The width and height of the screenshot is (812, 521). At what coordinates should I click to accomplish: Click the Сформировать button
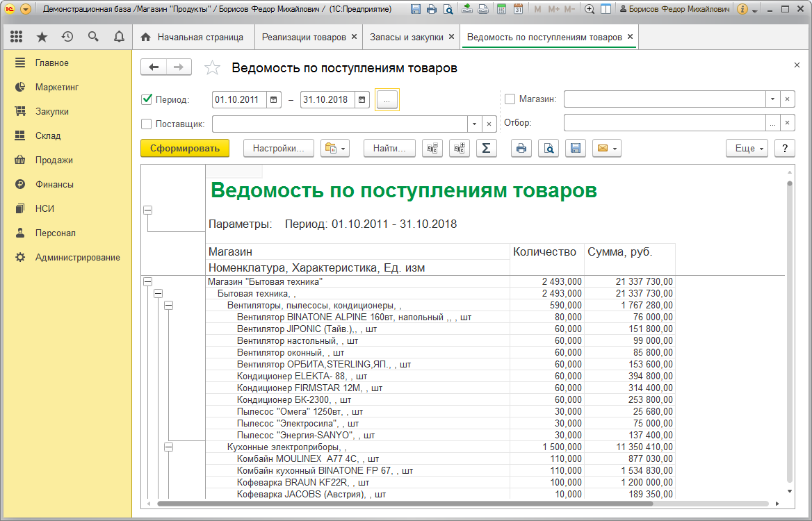click(185, 149)
